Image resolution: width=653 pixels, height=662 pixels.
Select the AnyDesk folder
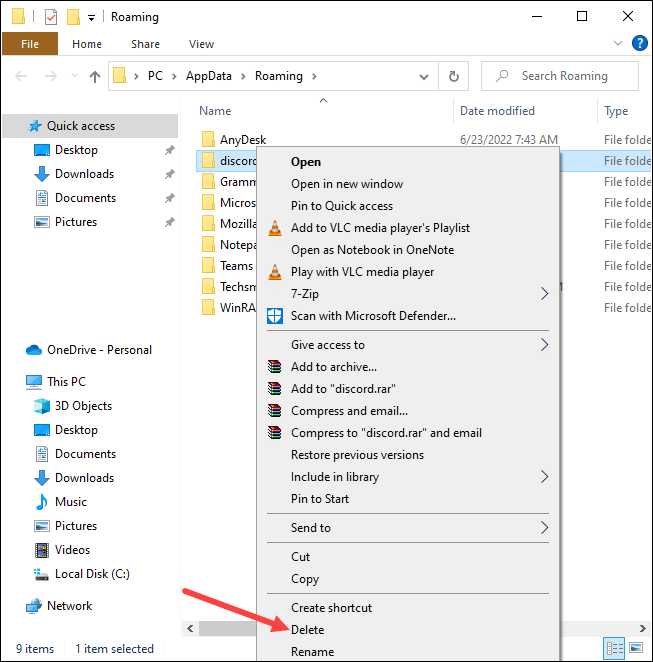coord(243,140)
